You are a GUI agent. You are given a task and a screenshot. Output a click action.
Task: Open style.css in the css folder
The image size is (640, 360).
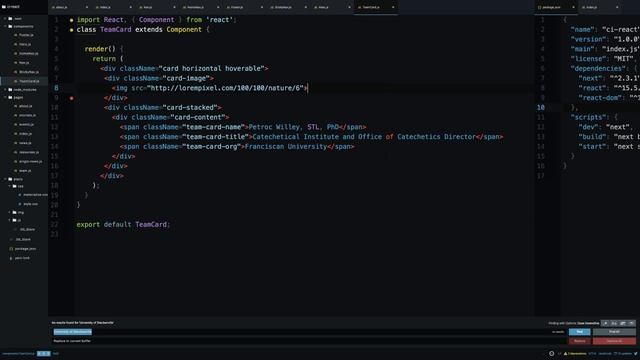click(30, 204)
